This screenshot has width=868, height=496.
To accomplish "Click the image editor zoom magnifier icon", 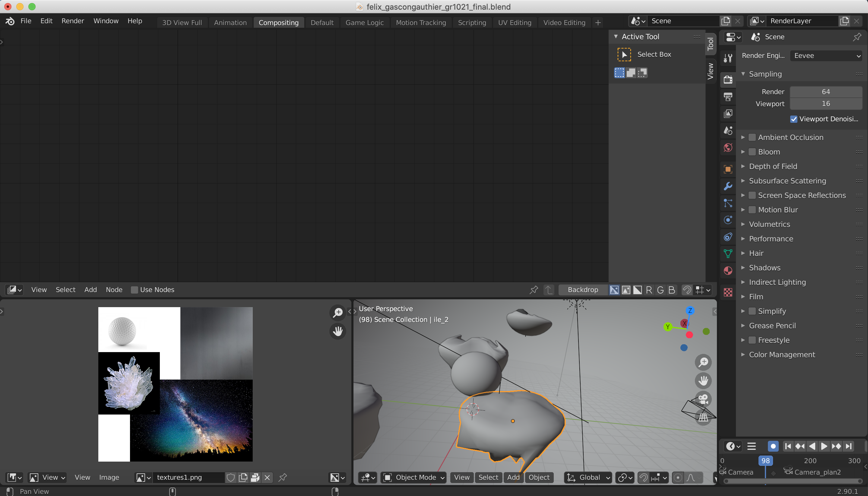I will (337, 312).
